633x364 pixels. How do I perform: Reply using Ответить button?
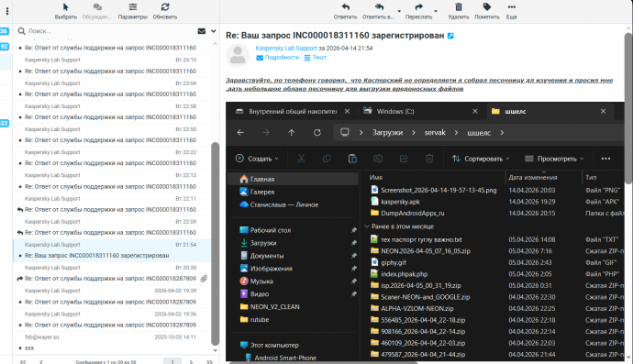345,11
